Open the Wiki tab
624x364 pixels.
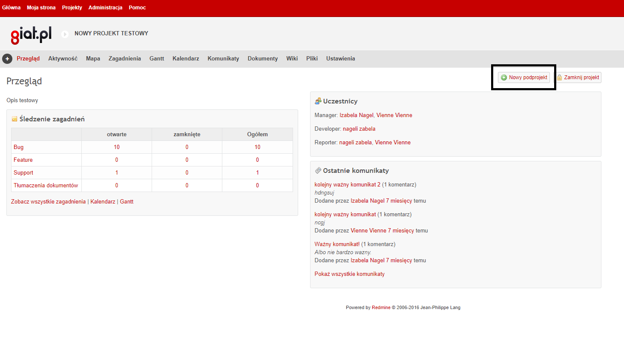click(x=292, y=59)
